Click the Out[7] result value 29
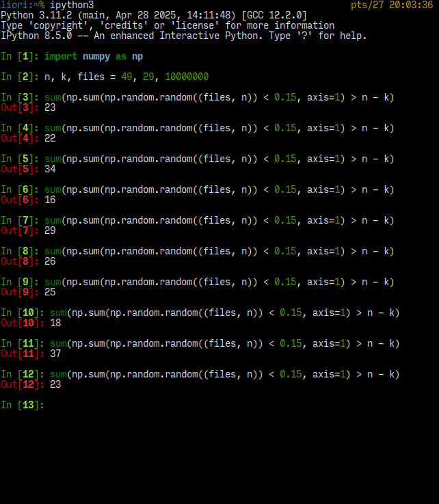 pyautogui.click(x=49, y=230)
